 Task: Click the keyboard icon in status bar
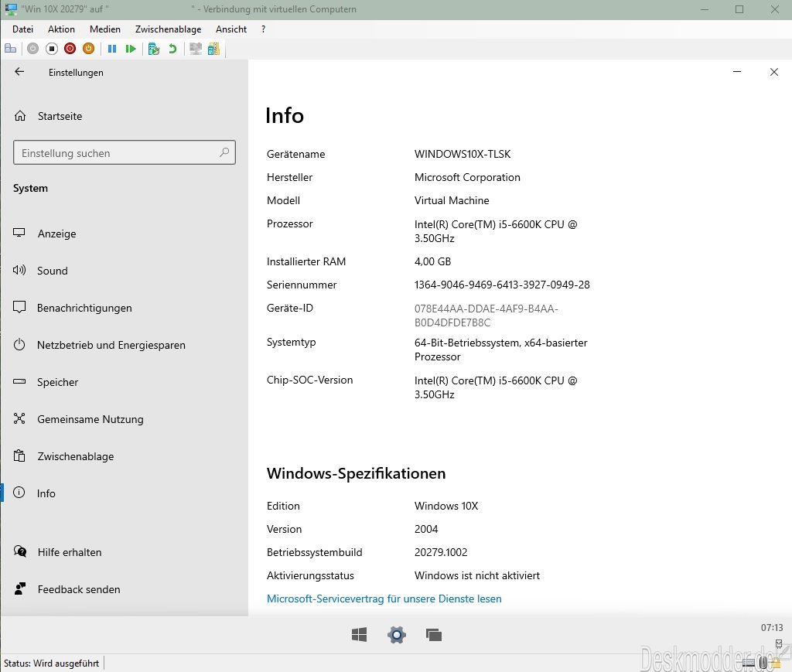[x=749, y=663]
